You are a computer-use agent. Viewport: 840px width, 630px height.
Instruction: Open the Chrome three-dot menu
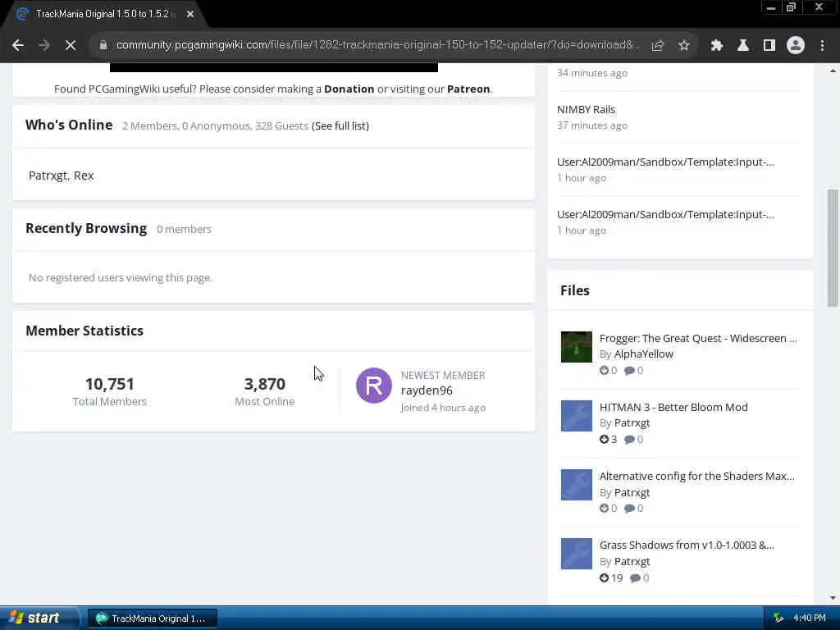[822, 46]
